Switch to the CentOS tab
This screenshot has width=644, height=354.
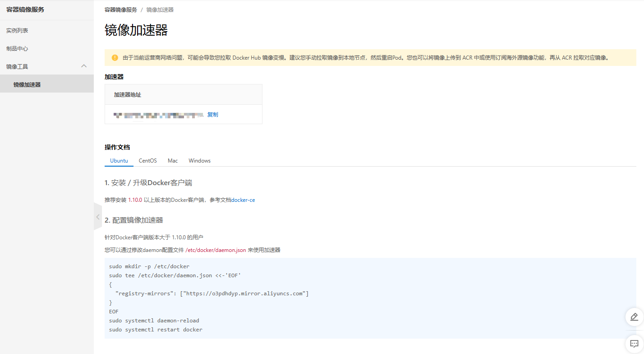click(x=147, y=161)
